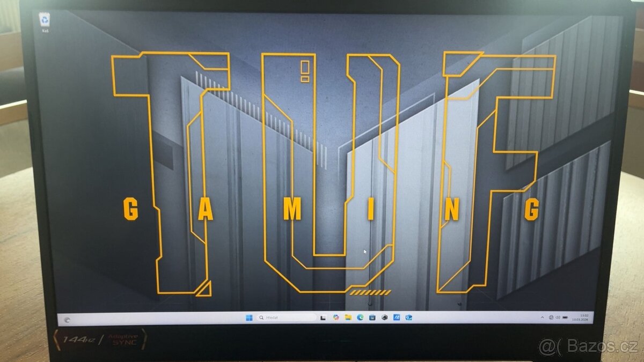
Task: Open Microsoft Store taskbar icon
Action: 372,317
